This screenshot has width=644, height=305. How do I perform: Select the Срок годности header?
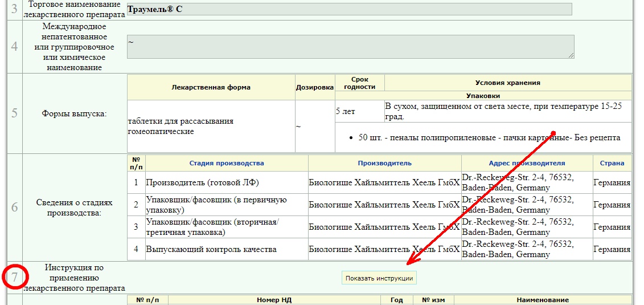(360, 83)
